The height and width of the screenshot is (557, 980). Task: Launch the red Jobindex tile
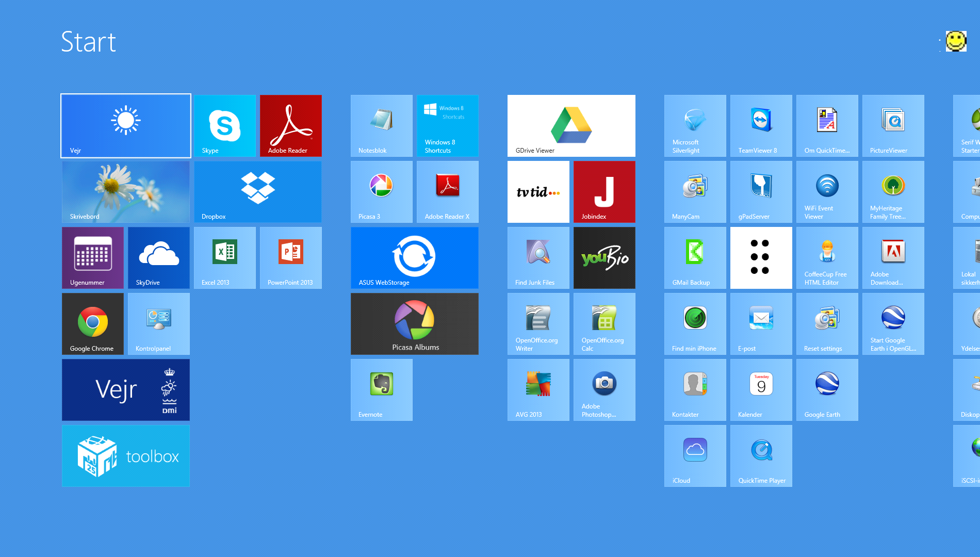605,192
